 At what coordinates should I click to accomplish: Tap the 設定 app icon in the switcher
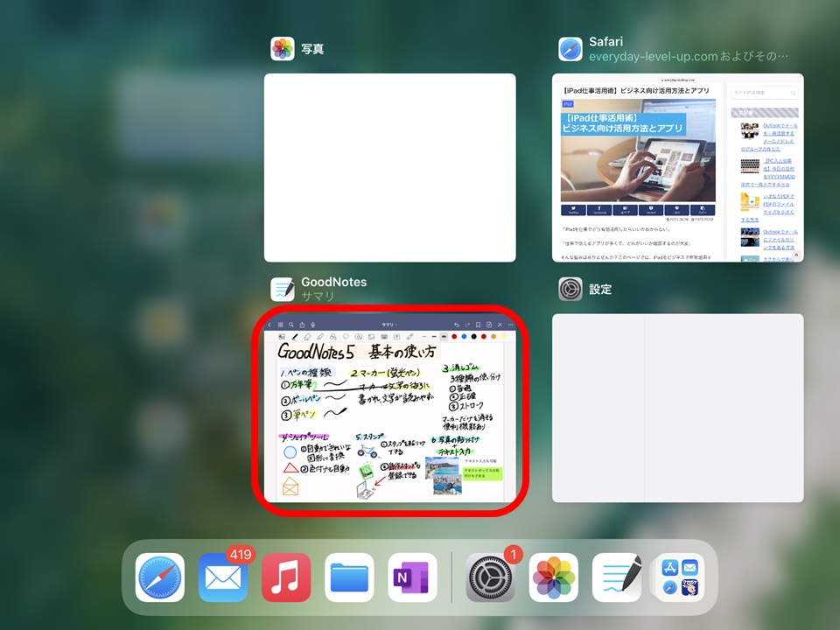pos(570,290)
